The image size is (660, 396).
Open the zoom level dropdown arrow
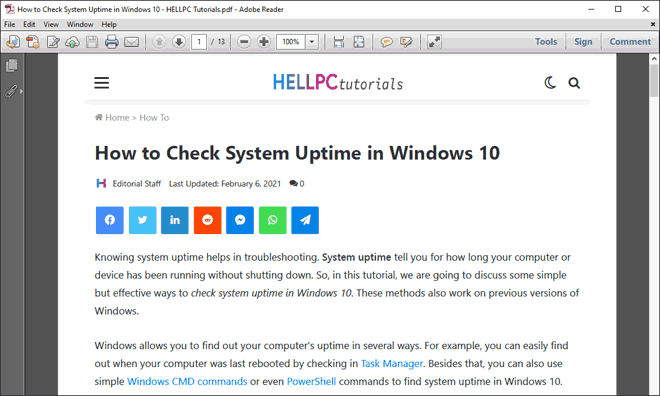(312, 42)
